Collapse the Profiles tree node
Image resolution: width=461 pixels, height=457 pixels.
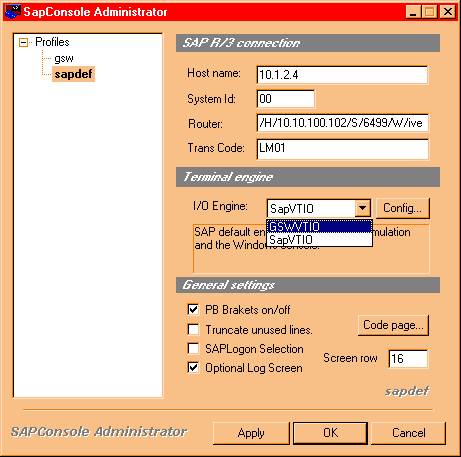23,42
